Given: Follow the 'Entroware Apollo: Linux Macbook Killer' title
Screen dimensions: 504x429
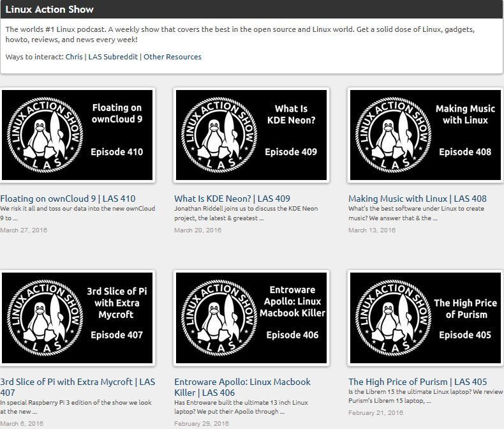Looking at the screenshot, I should [x=242, y=388].
